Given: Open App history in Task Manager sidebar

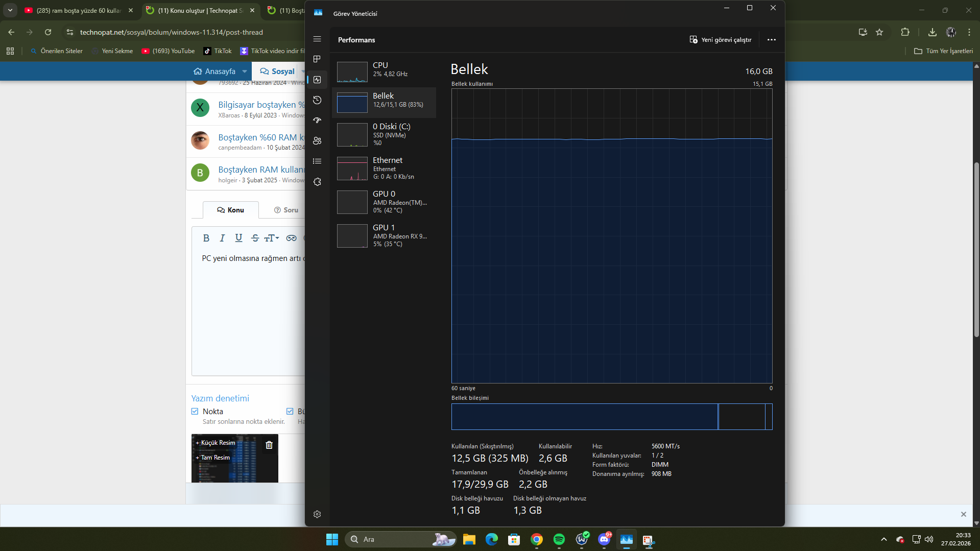Looking at the screenshot, I should pos(317,100).
